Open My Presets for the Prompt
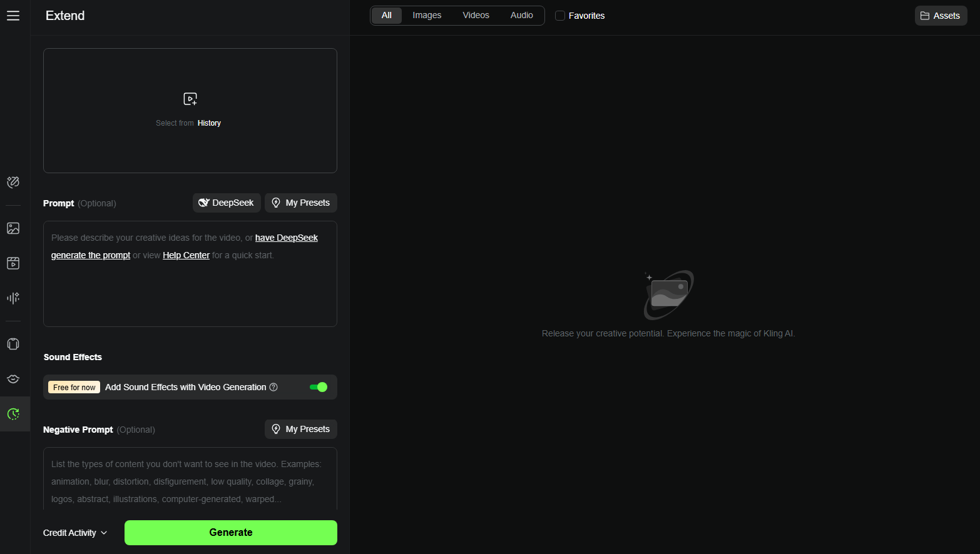Viewport: 980px width, 554px height. [x=301, y=203]
